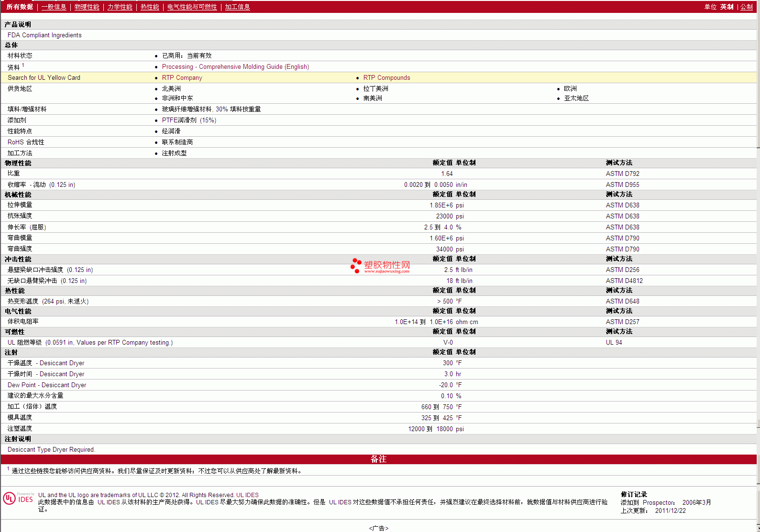Click the 注塑温度 row label

(x=20, y=429)
